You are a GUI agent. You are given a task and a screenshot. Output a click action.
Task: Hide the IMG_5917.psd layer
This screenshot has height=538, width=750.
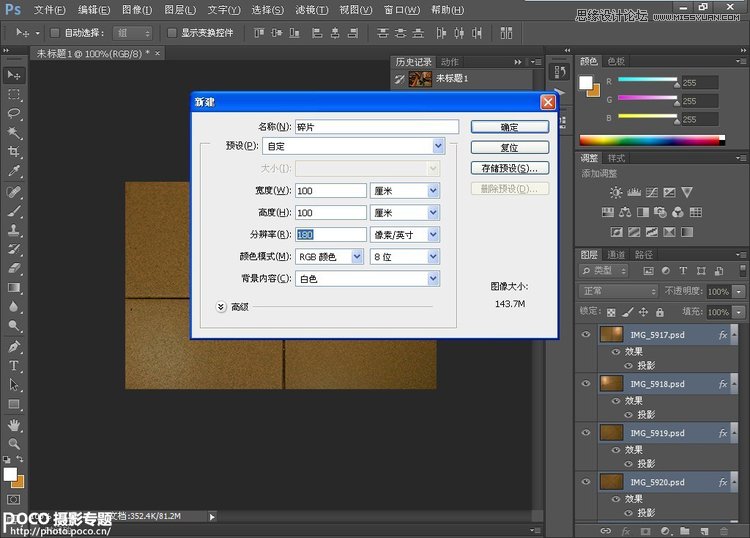point(586,335)
